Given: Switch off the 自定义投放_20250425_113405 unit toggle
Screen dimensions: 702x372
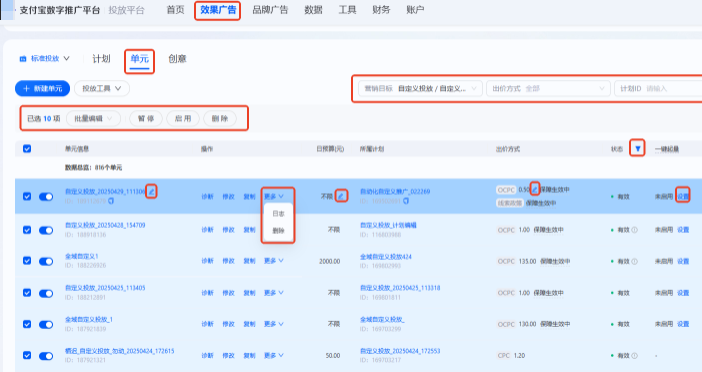Looking at the screenshot, I should tap(46, 293).
